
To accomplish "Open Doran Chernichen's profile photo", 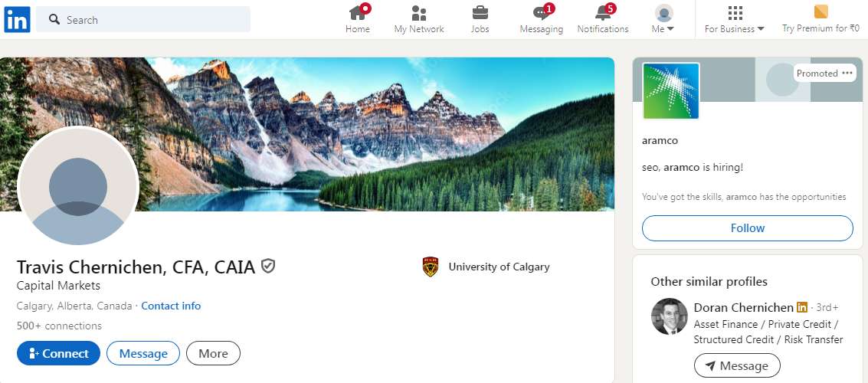I will (670, 316).
